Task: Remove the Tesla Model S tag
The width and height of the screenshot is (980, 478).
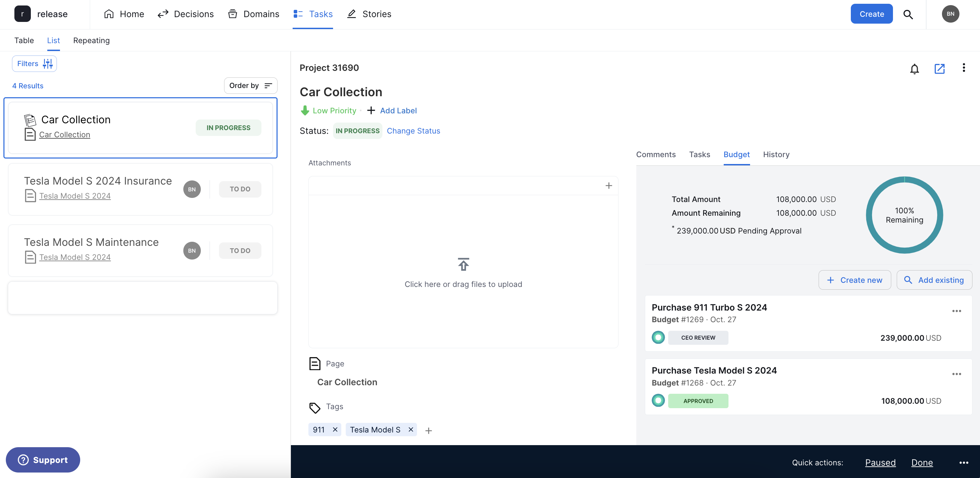Action: 411,429
